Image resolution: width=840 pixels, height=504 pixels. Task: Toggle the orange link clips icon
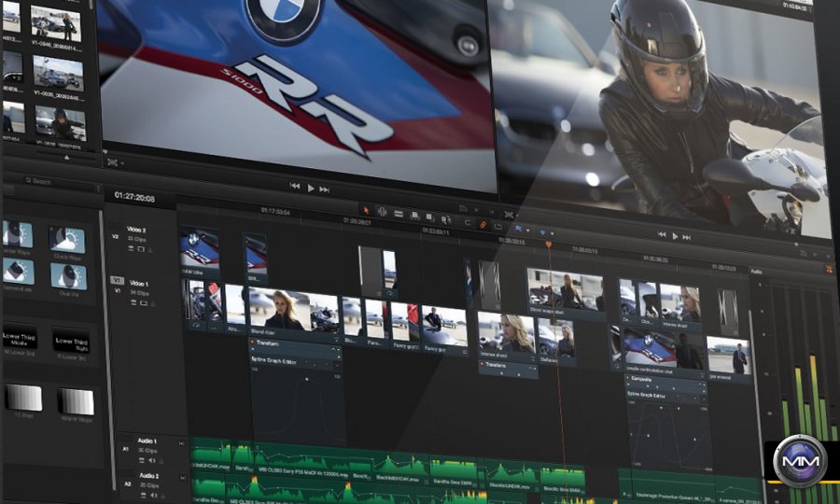click(x=483, y=224)
